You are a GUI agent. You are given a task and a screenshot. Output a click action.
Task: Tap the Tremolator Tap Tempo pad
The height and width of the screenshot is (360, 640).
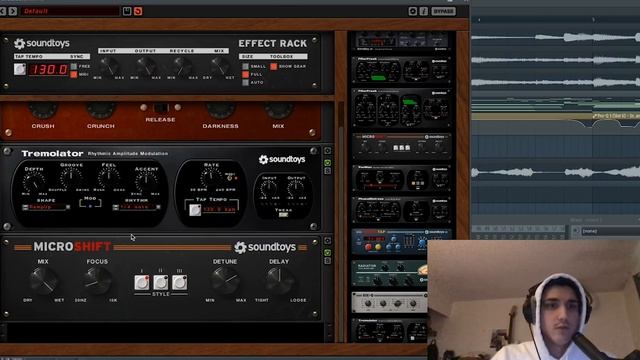coord(195,210)
